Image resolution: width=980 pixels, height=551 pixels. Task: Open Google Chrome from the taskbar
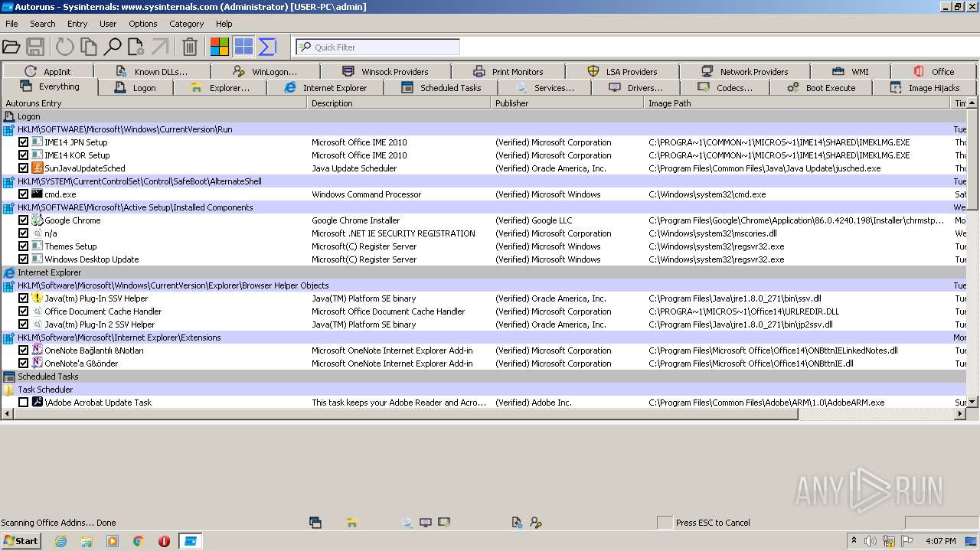(139, 541)
